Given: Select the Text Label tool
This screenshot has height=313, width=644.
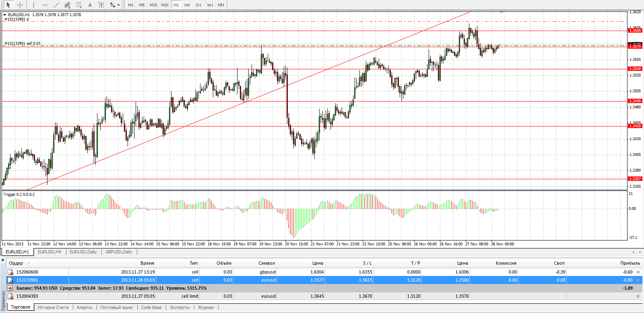Looking at the screenshot, I should [x=101, y=5].
